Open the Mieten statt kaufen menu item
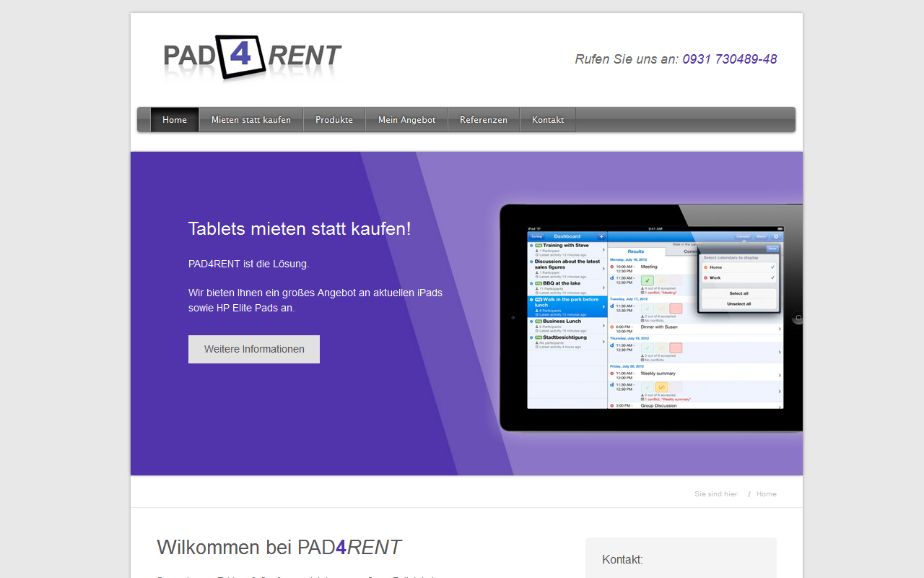The image size is (924, 578). [251, 120]
